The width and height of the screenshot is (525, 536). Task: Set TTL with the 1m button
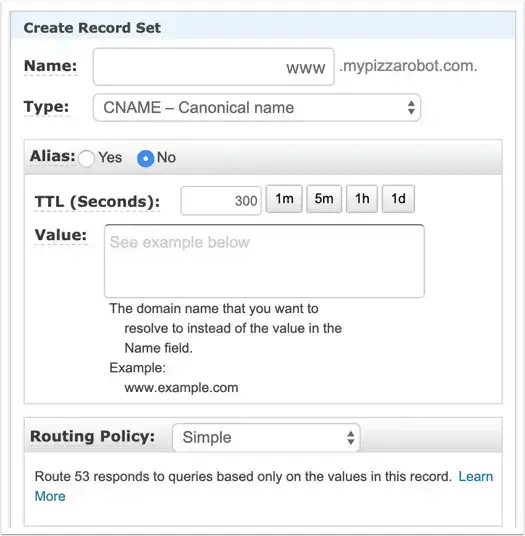[284, 199]
